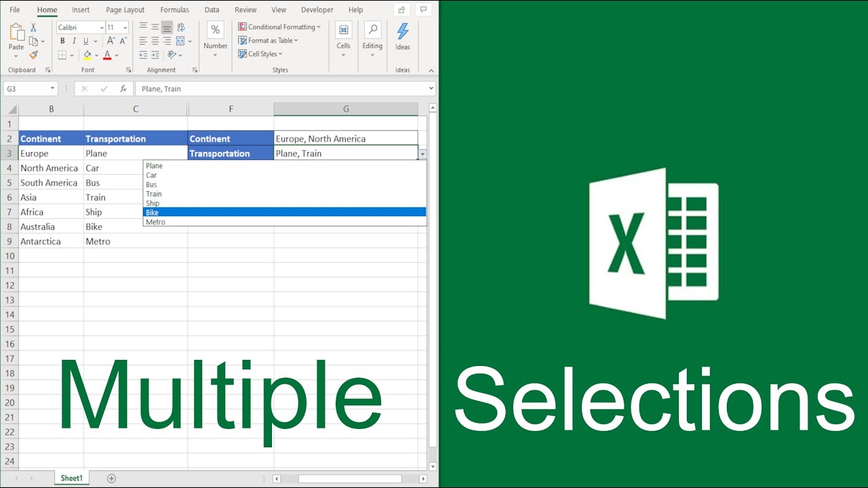Select the Sheet1 sheet tab
868x488 pixels.
[x=72, y=478]
